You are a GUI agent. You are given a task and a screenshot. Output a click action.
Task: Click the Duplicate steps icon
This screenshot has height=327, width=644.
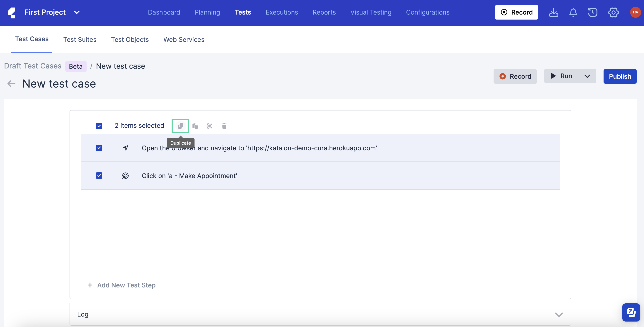click(x=180, y=126)
